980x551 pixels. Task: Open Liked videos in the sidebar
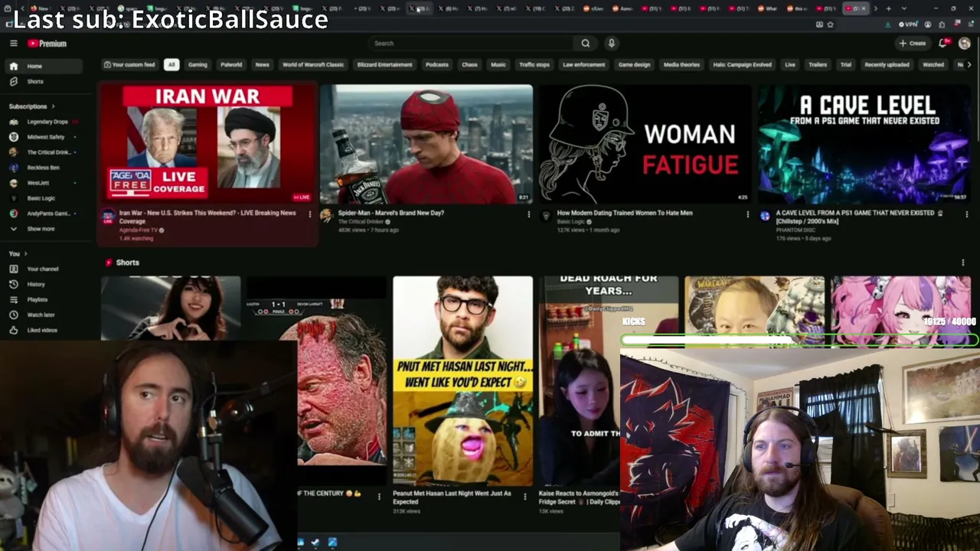point(42,331)
